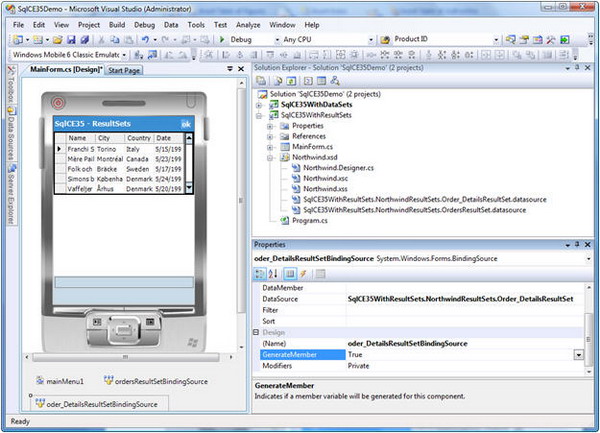Image resolution: width=600 pixels, height=433 pixels.
Task: Open the Data menu
Action: [x=171, y=25]
